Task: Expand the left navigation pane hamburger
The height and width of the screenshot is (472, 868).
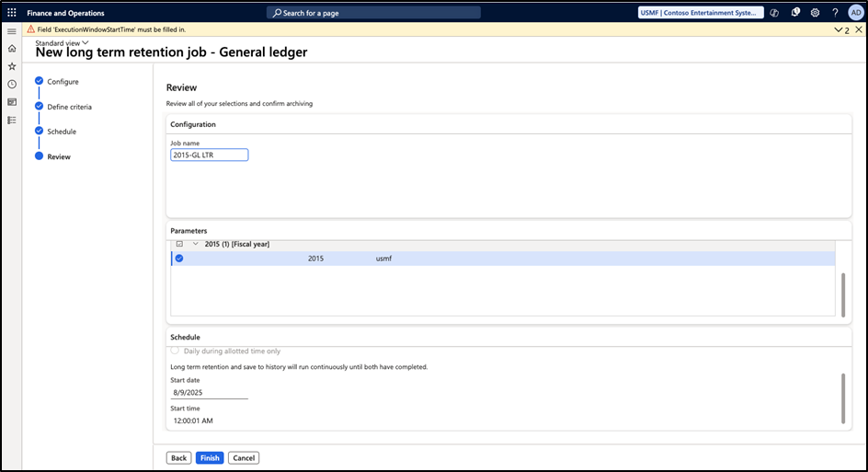Action: pos(12,31)
